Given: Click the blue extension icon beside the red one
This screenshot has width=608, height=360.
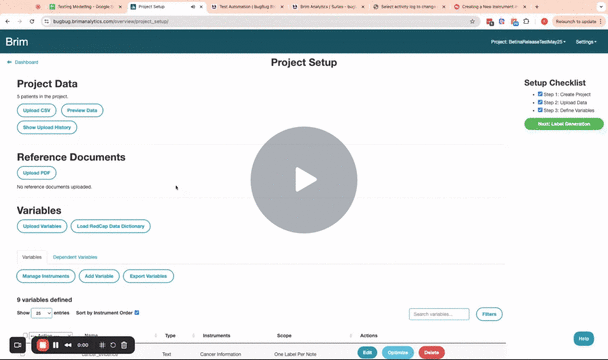Looking at the screenshot, I should coord(502,21).
